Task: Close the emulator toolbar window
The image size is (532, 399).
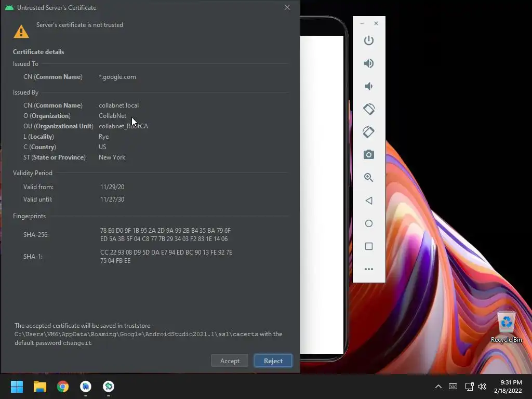Action: (376, 23)
